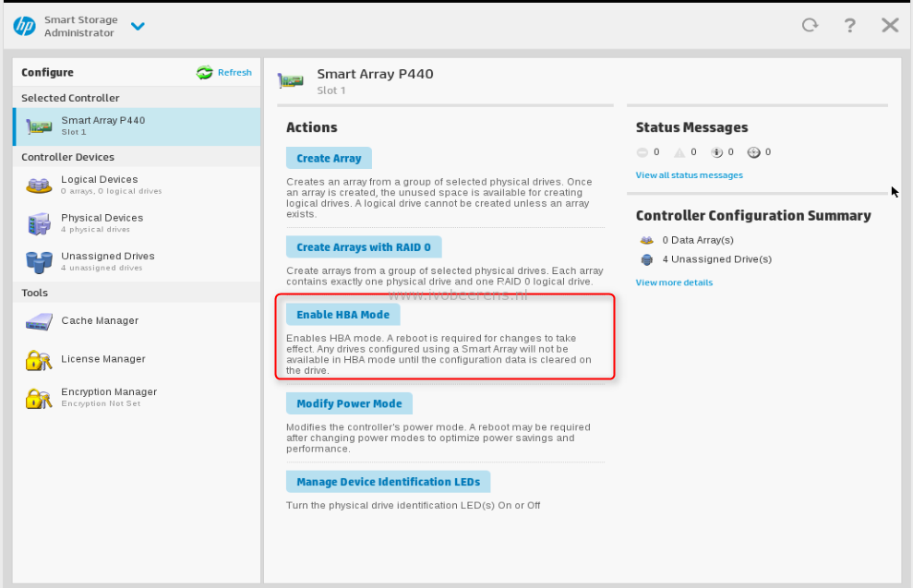Click the informational status message icon
913x588 pixels.
click(x=716, y=152)
